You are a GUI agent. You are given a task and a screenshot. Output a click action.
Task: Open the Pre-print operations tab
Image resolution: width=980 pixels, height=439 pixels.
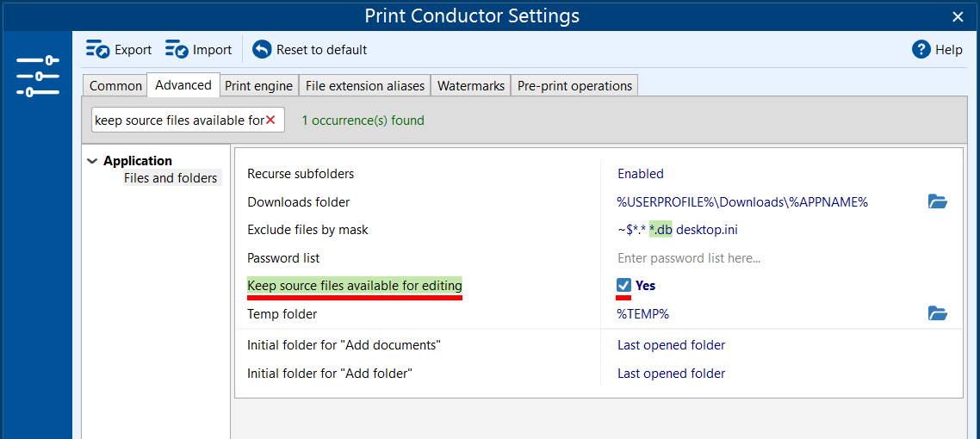pyautogui.click(x=574, y=86)
